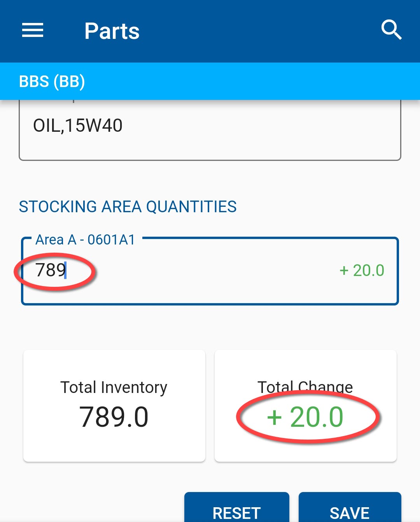Click the green + 20.0 inside Area A field
The height and width of the screenshot is (522, 420).
click(362, 271)
